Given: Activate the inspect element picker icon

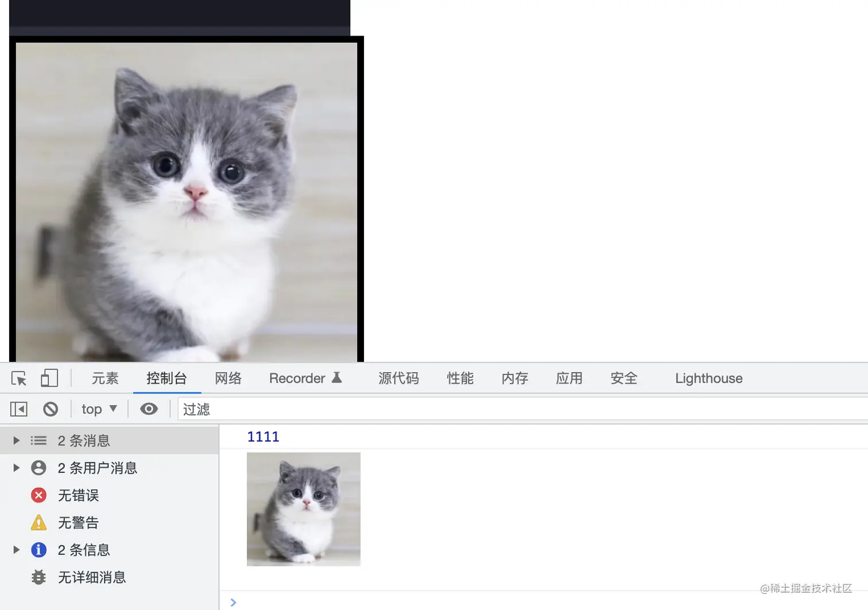Looking at the screenshot, I should [x=19, y=379].
